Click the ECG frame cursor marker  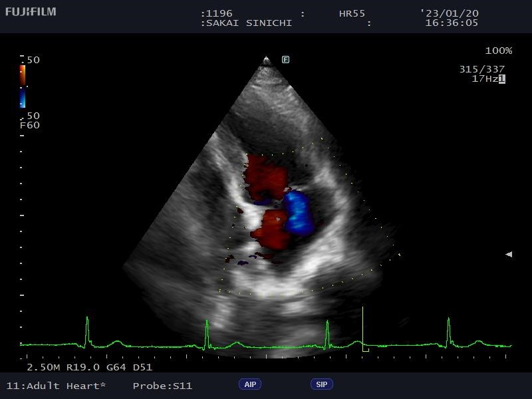tap(364, 329)
